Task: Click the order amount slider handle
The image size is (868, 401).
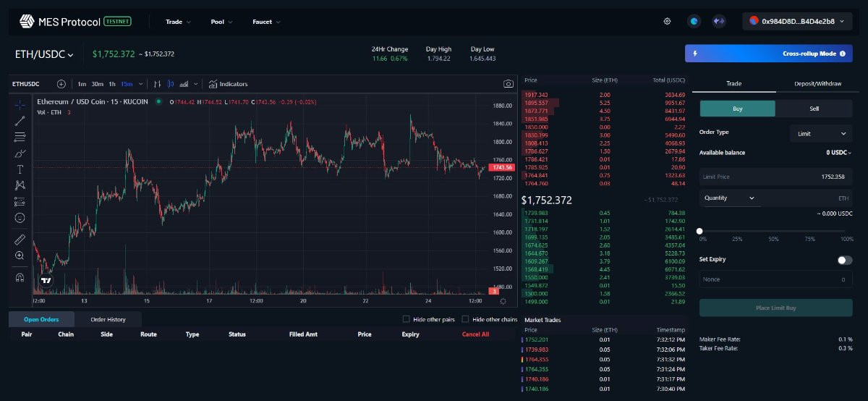Action: (x=699, y=231)
